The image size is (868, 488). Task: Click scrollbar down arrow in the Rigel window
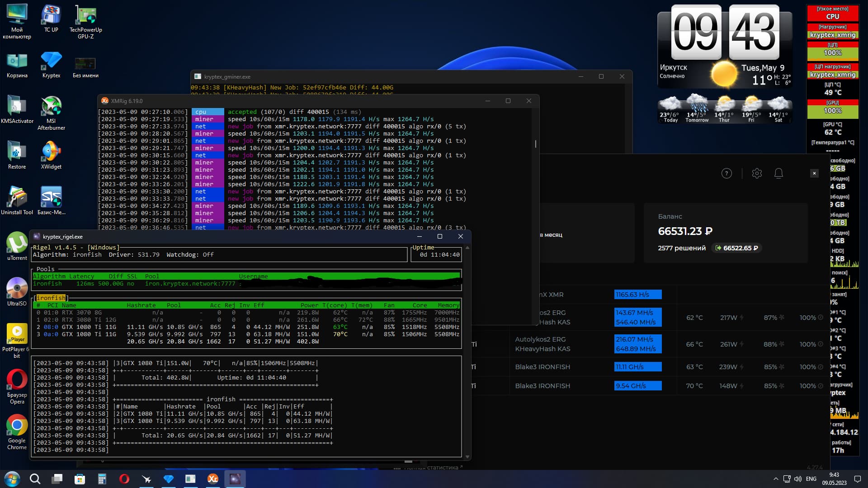[x=467, y=457]
